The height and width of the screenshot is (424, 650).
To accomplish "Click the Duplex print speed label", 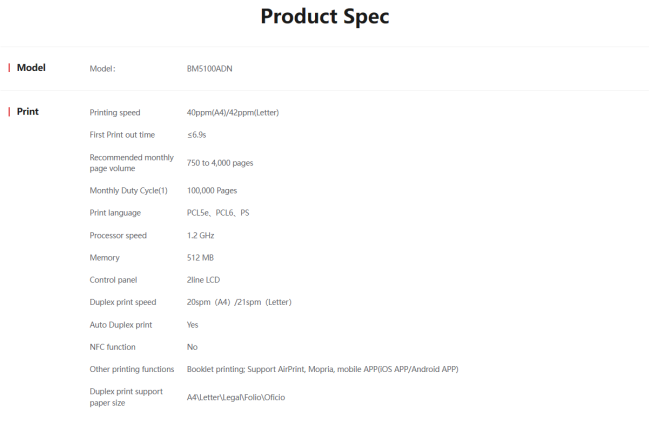I will [x=122, y=302].
